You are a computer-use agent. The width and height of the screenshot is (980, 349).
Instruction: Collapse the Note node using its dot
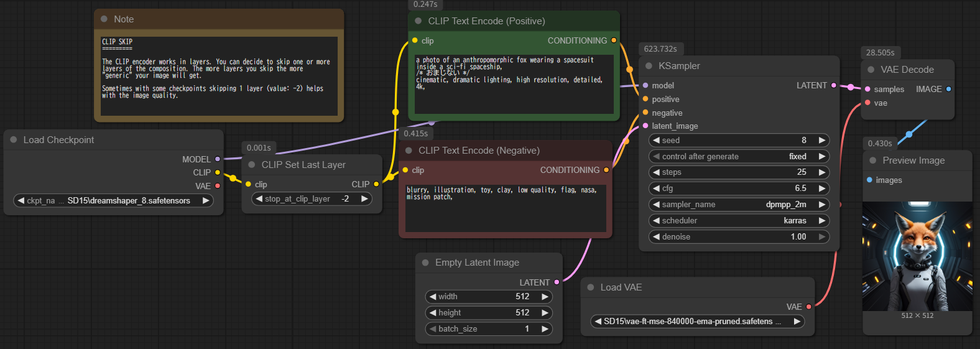[104, 19]
